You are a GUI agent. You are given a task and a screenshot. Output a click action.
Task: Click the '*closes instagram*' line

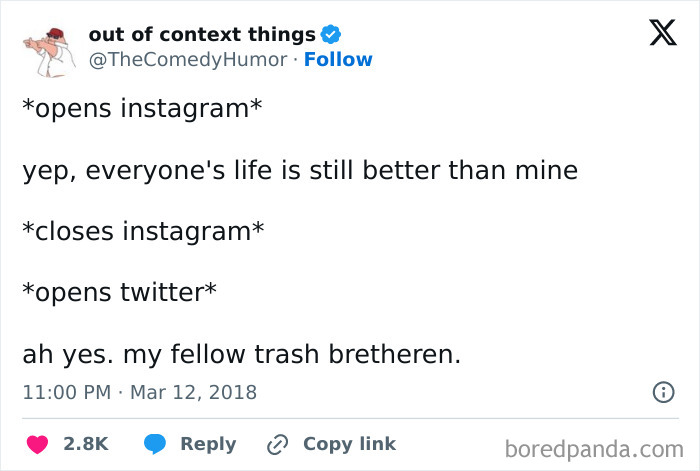tap(143, 231)
